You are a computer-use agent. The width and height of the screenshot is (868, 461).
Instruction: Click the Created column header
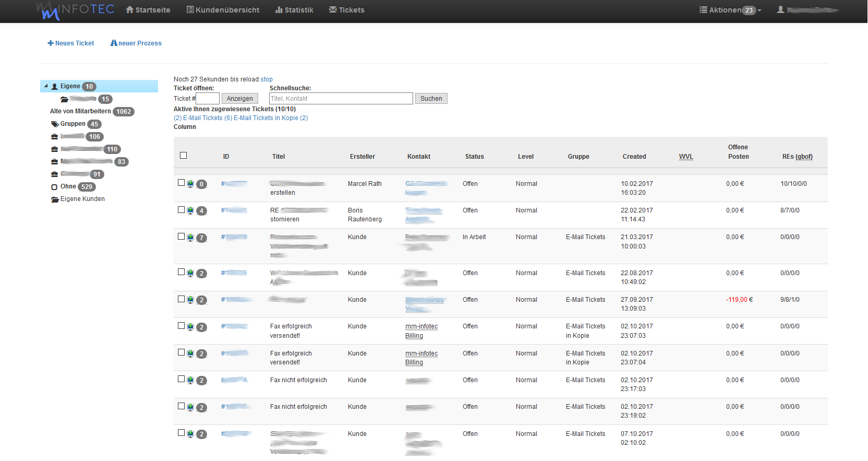634,157
